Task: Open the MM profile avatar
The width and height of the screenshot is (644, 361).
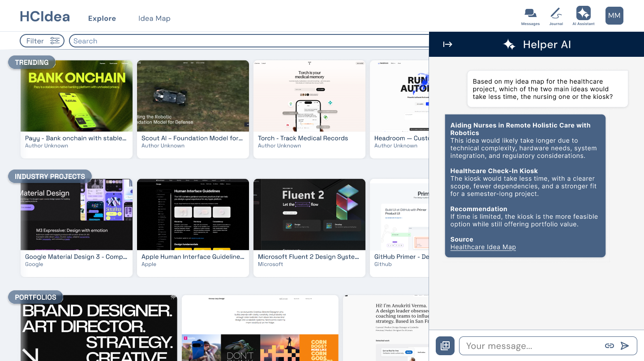Action: point(614,16)
